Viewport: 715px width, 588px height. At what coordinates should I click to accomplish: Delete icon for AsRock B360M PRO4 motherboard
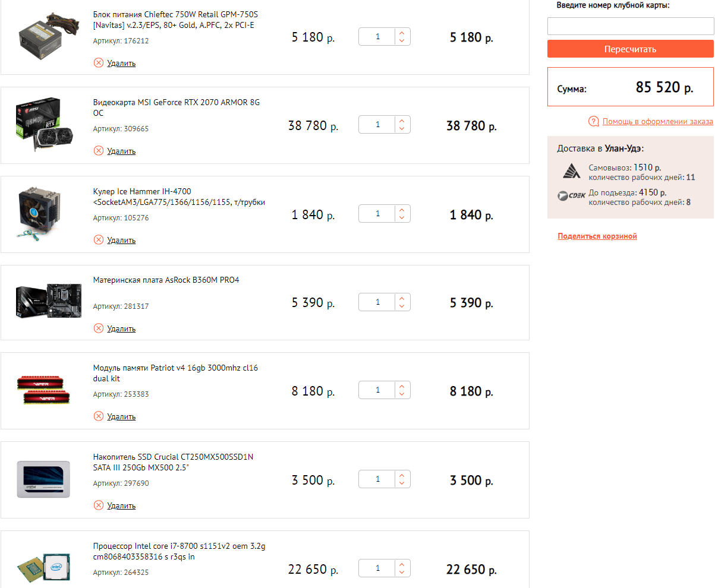click(99, 328)
